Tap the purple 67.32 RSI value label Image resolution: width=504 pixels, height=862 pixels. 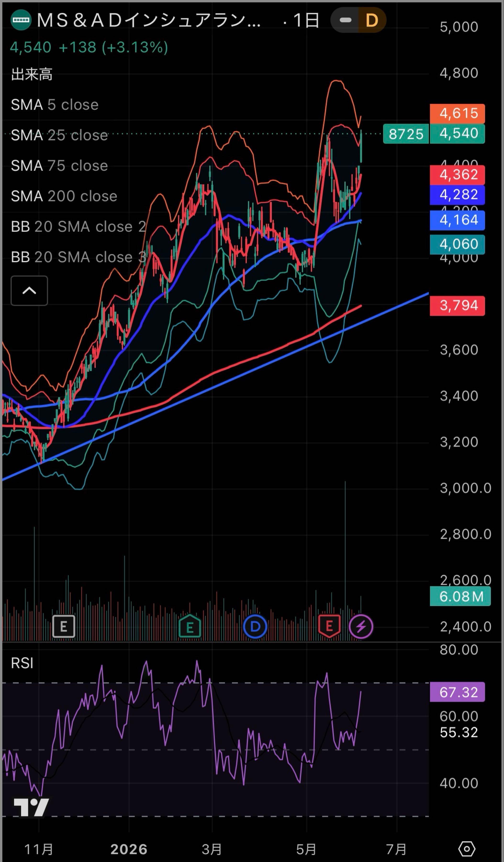tap(458, 692)
